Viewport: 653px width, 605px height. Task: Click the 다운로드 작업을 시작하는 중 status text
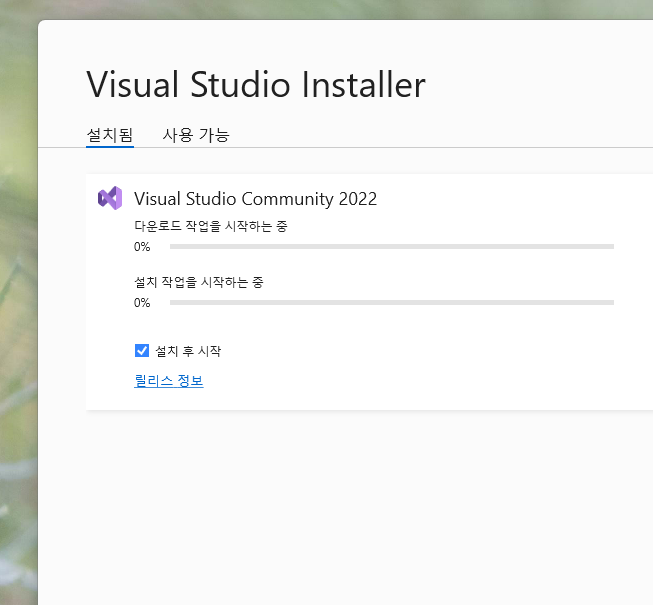(x=211, y=226)
